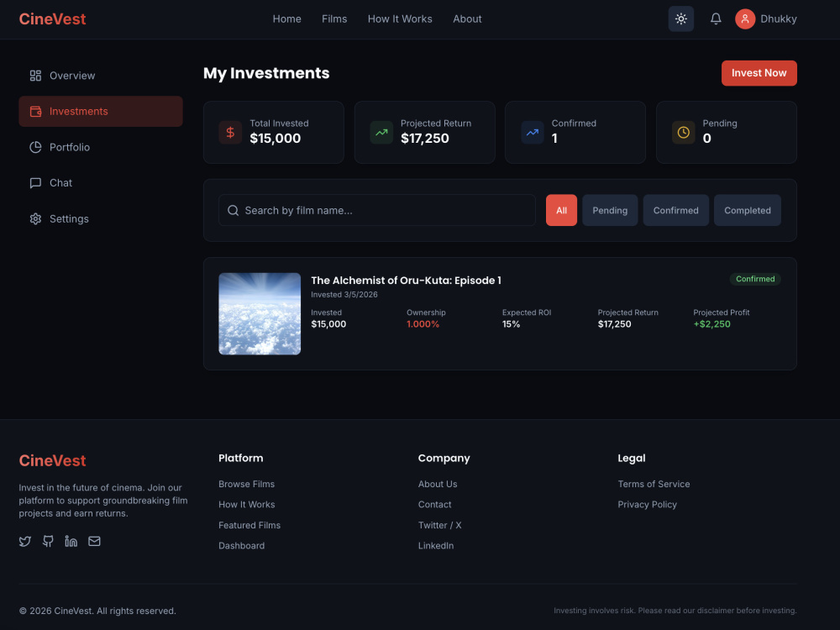Click the Invested 3/5/2026 date text

tap(344, 295)
